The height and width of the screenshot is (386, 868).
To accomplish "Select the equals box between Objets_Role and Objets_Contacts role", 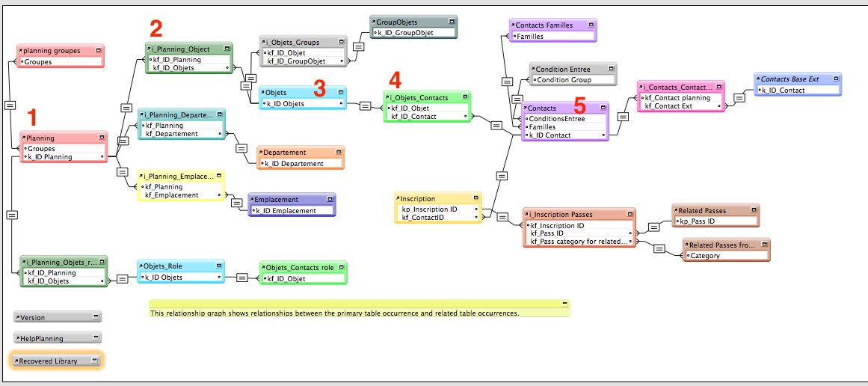I will pos(242,278).
